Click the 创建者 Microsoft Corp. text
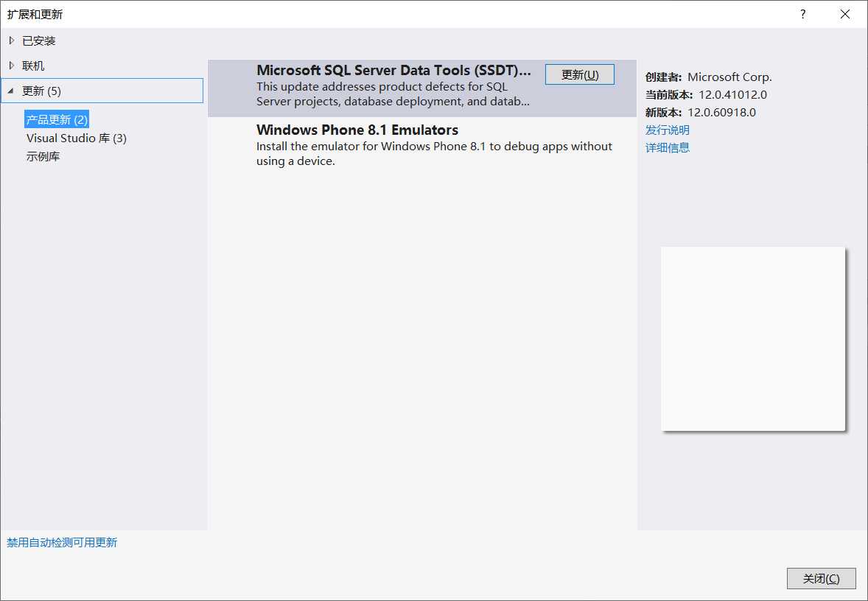Screen dimensions: 868x601 tap(709, 77)
